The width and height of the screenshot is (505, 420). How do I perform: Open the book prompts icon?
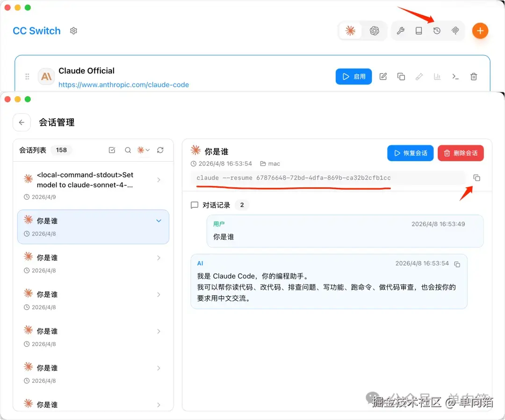pos(418,31)
